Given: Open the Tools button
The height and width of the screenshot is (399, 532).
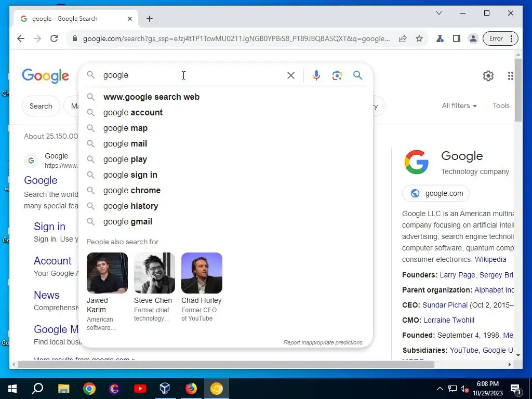Looking at the screenshot, I should coord(501,106).
